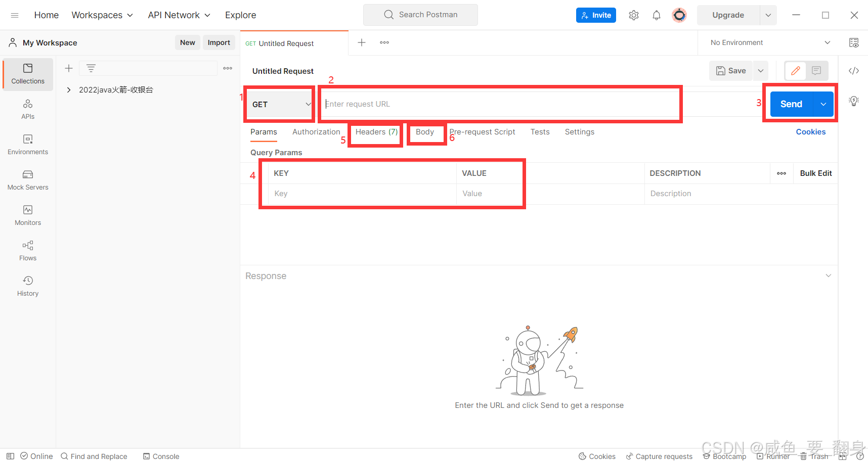Switch to the Tests tab
The image size is (868, 463).
(540, 132)
